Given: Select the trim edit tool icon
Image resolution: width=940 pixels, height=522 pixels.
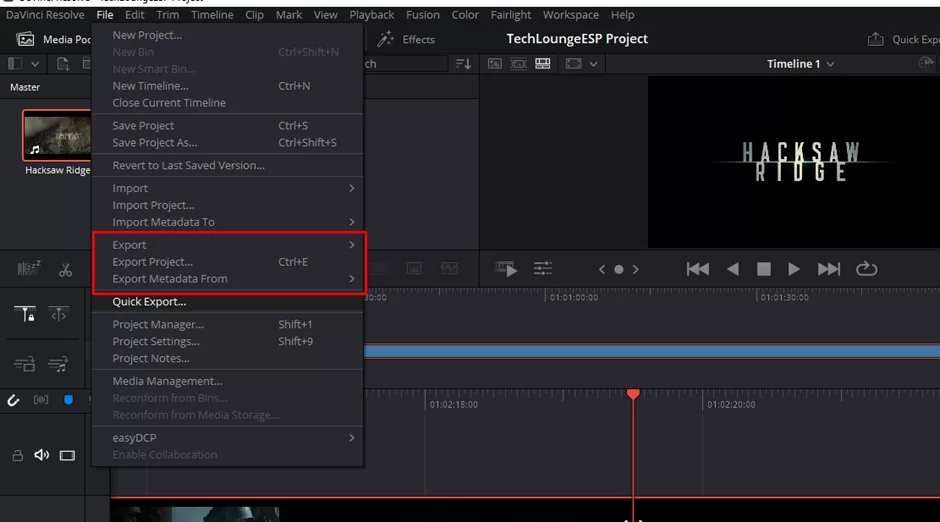Looking at the screenshot, I should coord(58,315).
